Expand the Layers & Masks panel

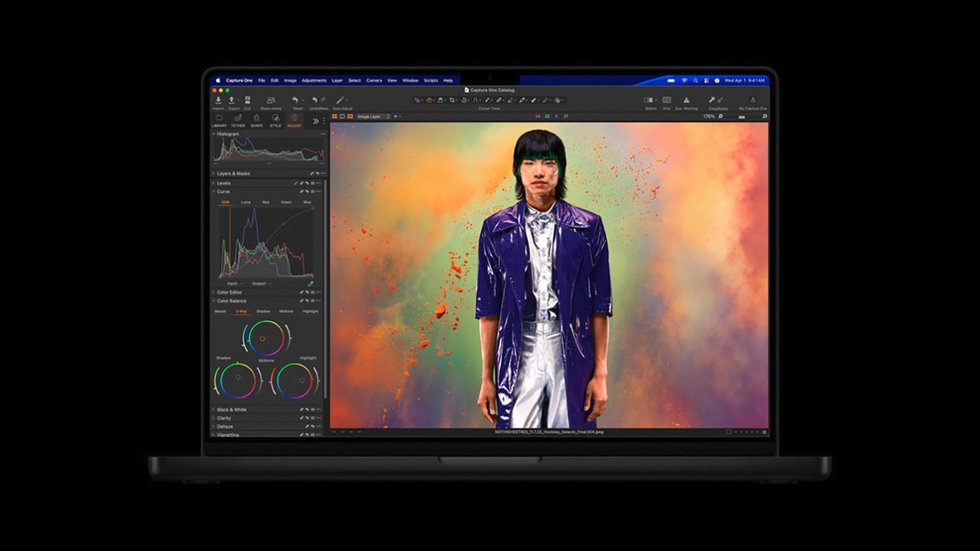233,173
